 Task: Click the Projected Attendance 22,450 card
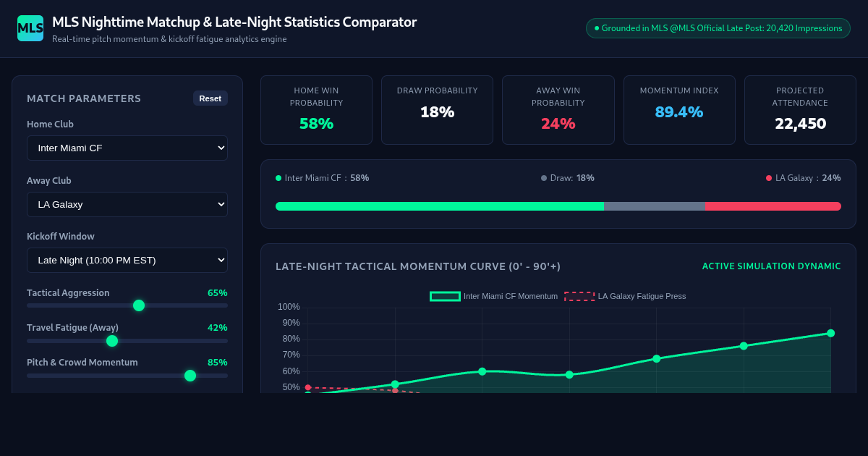coord(800,110)
